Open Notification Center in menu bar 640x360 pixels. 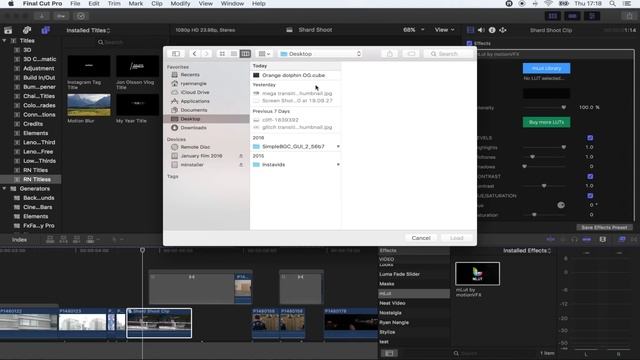[x=627, y=4]
